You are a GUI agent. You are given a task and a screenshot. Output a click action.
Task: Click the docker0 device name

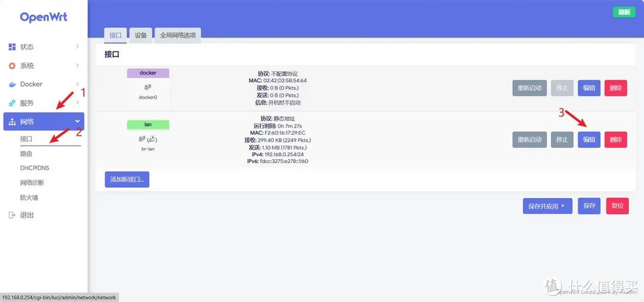tap(148, 97)
